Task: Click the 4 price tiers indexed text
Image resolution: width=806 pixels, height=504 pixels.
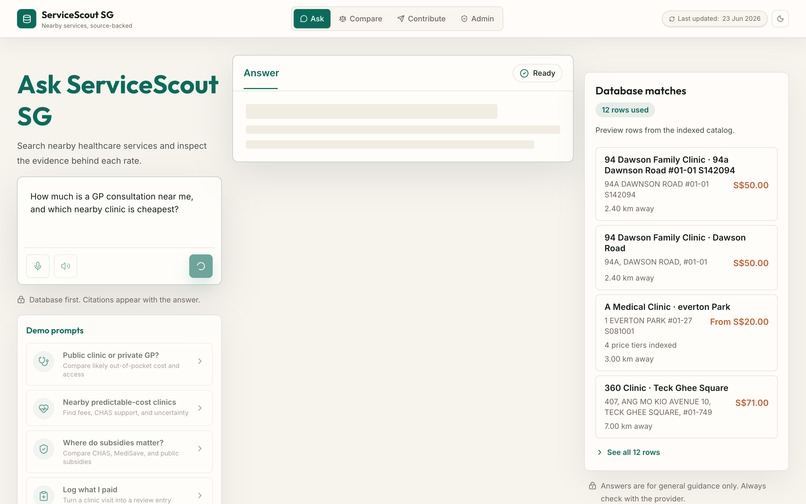Action: [x=640, y=345]
